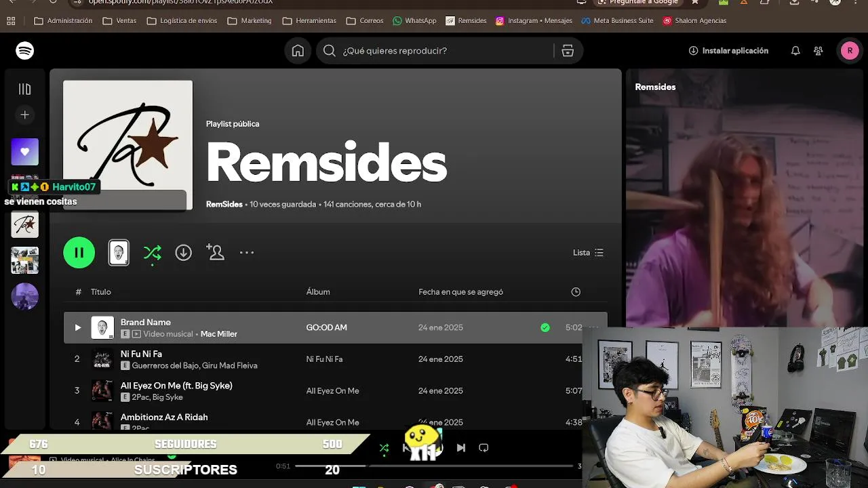This screenshot has height=488, width=868.
Task: Sort by 'Fecha en que se agregó'
Action: (460, 292)
